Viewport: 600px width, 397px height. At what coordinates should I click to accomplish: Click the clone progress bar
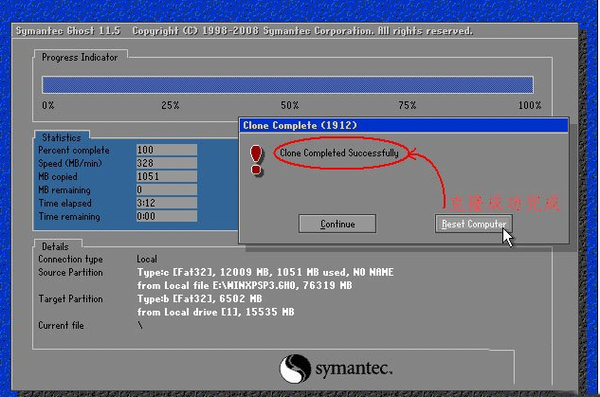pyautogui.click(x=288, y=85)
